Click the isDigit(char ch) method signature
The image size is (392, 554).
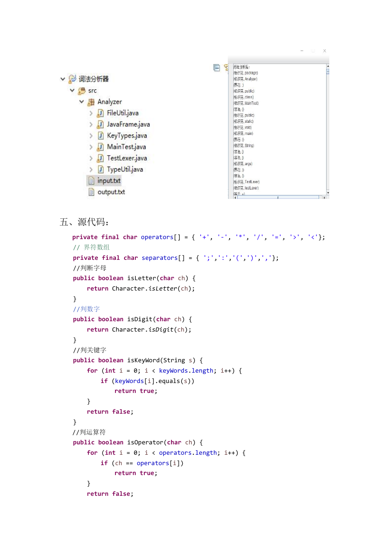(x=133, y=319)
